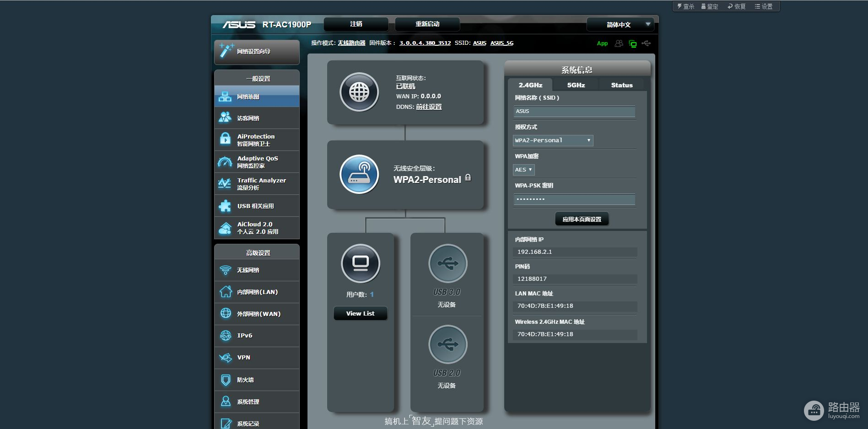This screenshot has width=868, height=429.
Task: Open the WPA2-Personal authentication dropdown
Action: 553,140
